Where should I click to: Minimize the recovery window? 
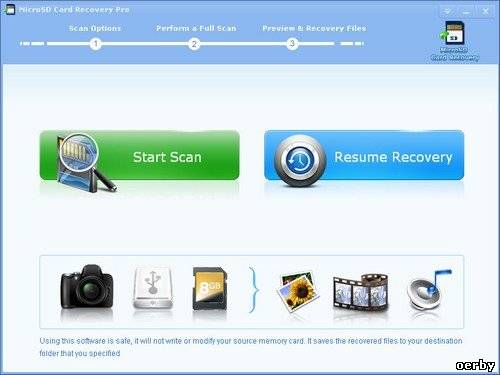tap(466, 12)
